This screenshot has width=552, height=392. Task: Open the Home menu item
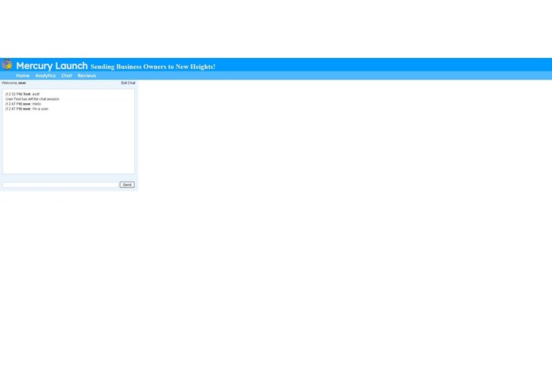pos(22,75)
